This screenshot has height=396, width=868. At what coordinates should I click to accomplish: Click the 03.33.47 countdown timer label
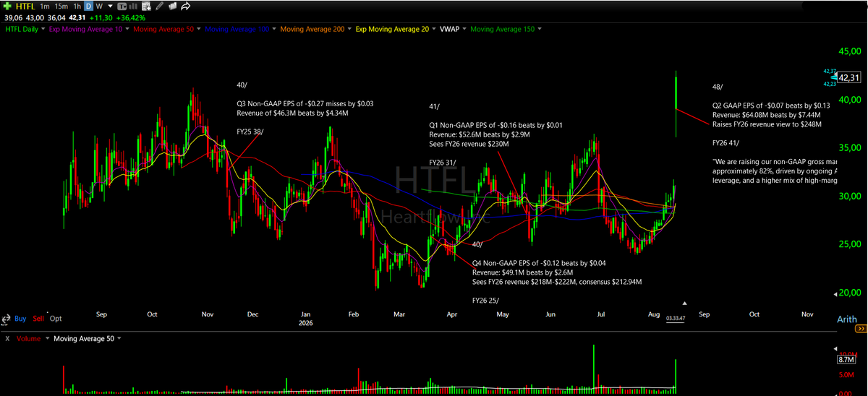[x=676, y=318]
